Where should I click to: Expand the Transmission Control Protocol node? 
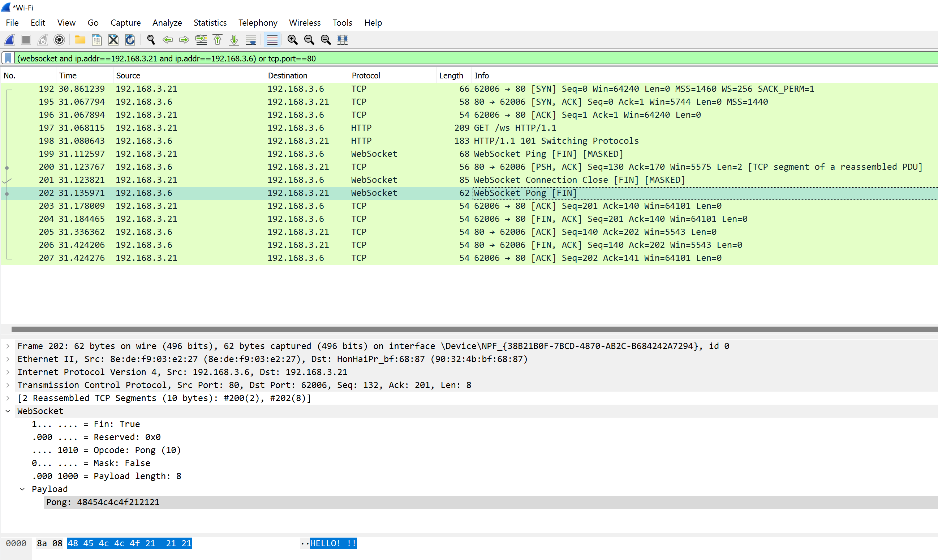point(8,385)
